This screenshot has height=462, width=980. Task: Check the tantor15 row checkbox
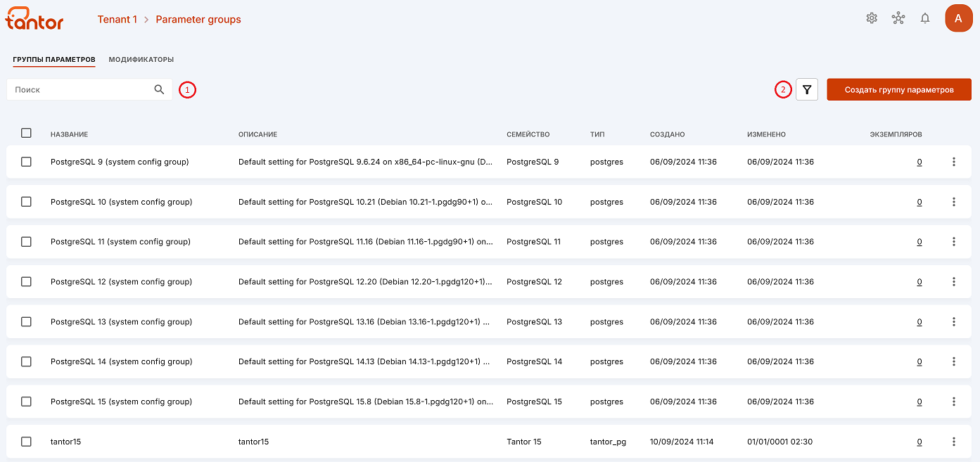click(x=26, y=442)
